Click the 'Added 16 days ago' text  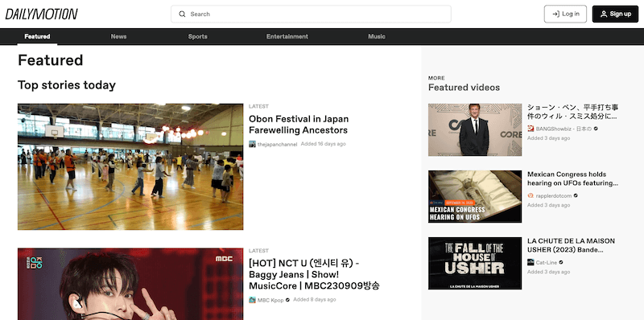click(x=324, y=144)
